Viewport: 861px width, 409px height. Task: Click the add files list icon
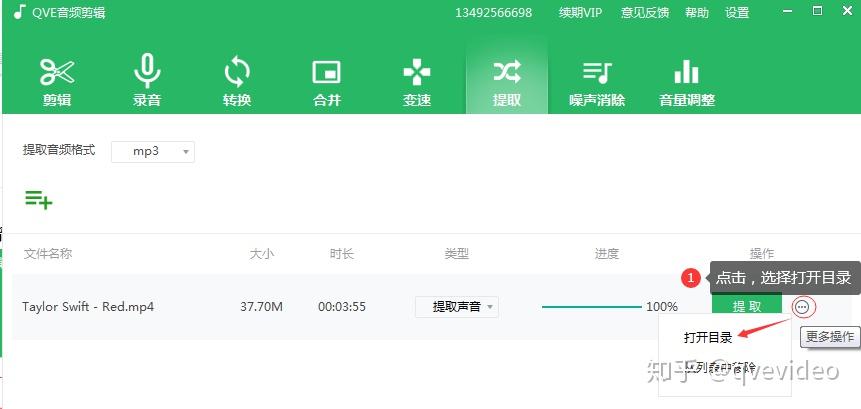(38, 200)
